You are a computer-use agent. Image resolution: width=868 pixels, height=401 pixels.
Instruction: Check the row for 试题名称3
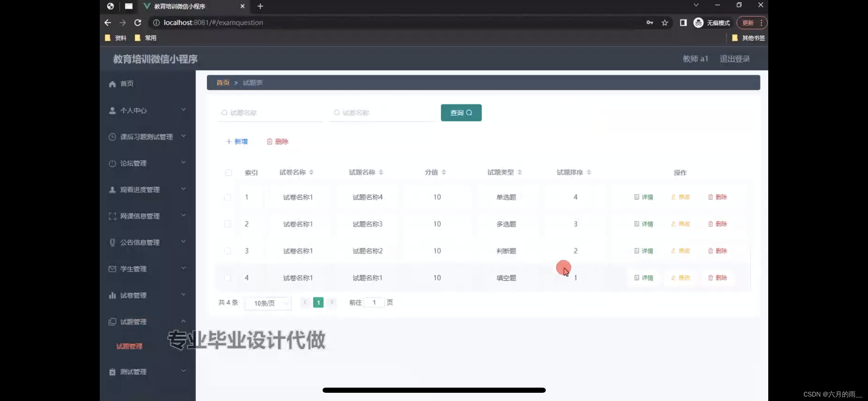(228, 224)
